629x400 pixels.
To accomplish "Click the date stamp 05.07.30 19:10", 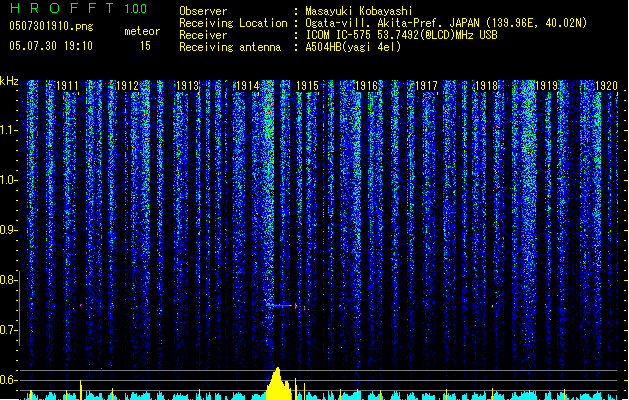I will coord(51,46).
